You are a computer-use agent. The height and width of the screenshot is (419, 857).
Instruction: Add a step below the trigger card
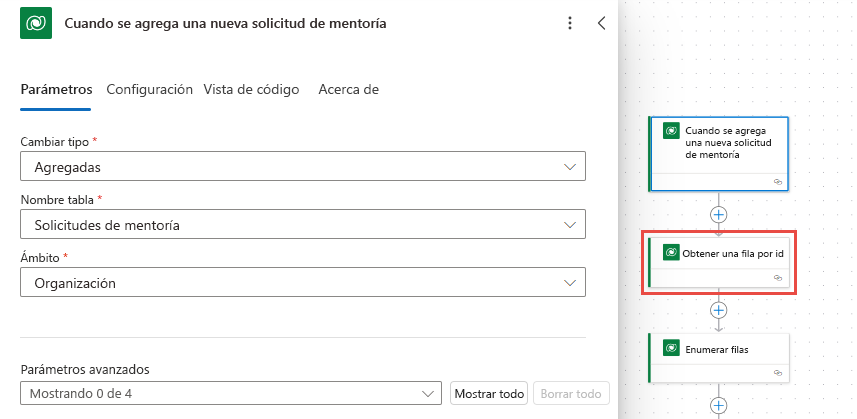[718, 214]
